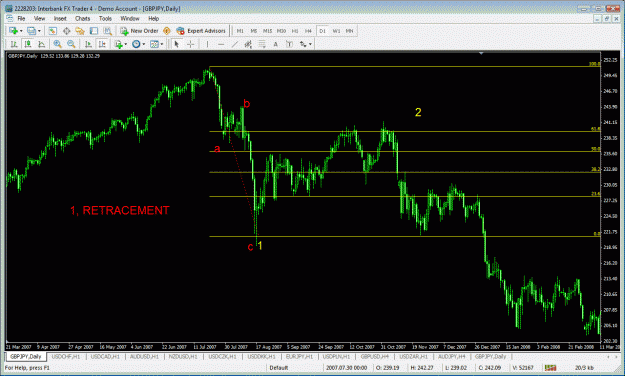Switch timeframe to W1
Screen dimensions: 625x376
[336, 31]
